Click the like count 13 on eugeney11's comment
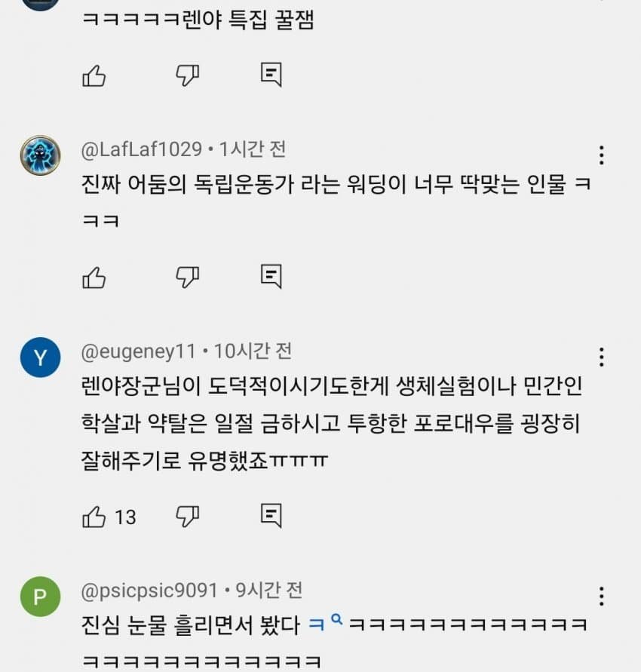 [126, 517]
